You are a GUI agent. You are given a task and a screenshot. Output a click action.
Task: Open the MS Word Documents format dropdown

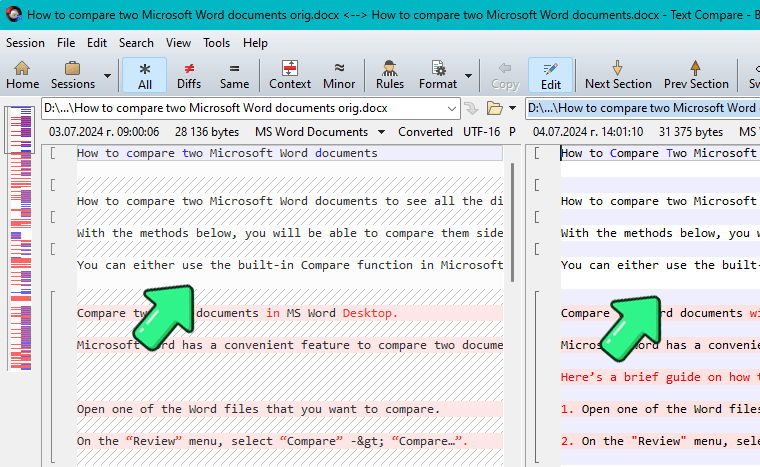[x=320, y=132]
